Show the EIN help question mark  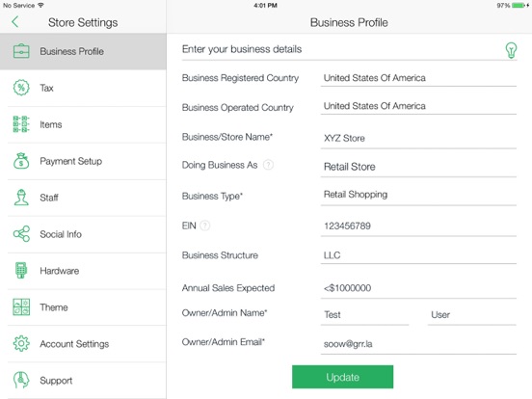click(x=204, y=226)
